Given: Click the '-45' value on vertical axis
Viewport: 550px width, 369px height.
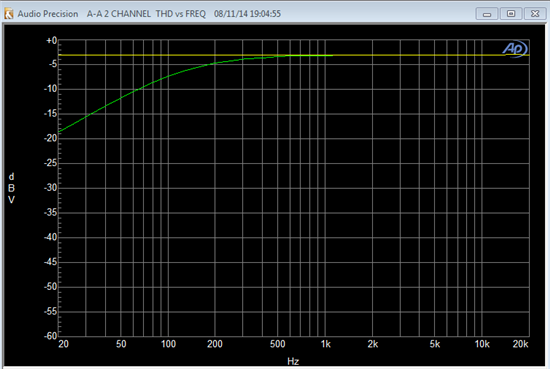Looking at the screenshot, I should click(x=51, y=262).
